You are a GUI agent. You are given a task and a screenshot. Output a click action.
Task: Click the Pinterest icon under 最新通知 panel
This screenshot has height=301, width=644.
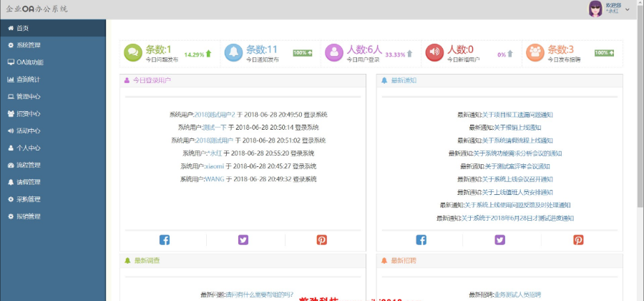578,240
